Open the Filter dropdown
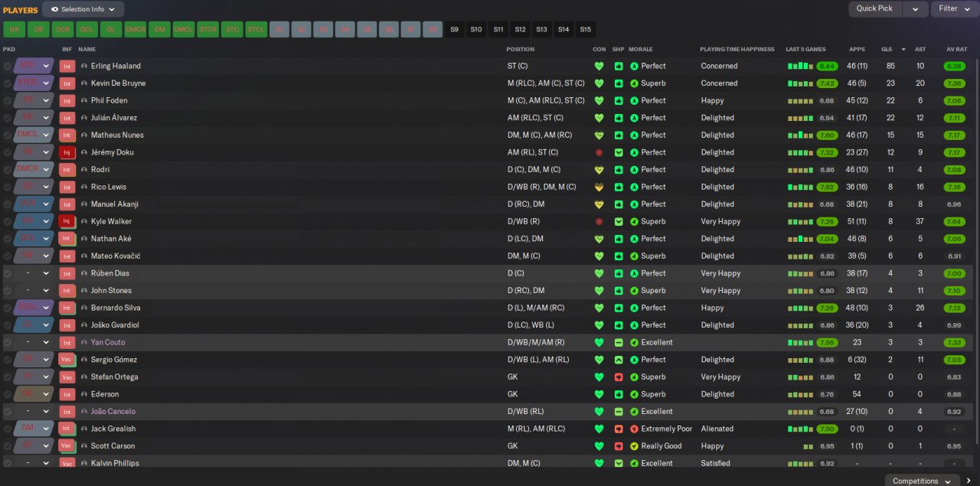This screenshot has width=980, height=486. (954, 9)
